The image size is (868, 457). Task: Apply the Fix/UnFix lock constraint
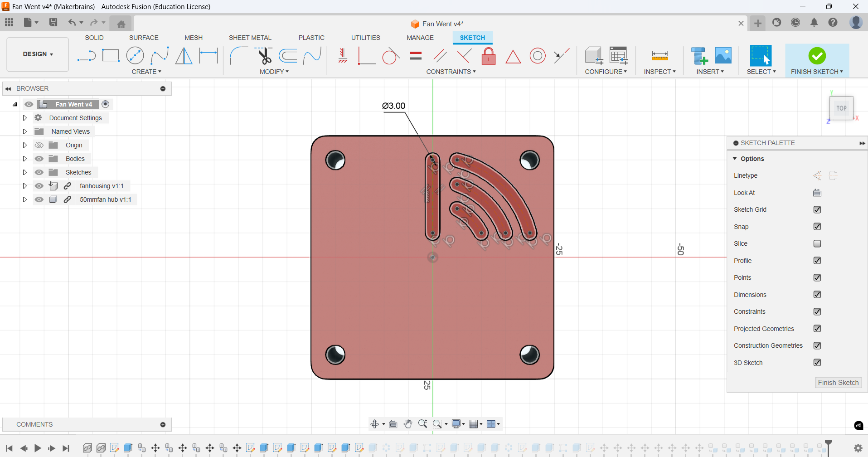click(489, 55)
